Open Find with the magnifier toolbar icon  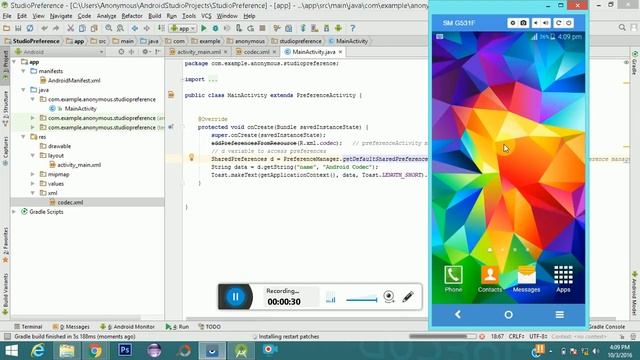(109, 28)
